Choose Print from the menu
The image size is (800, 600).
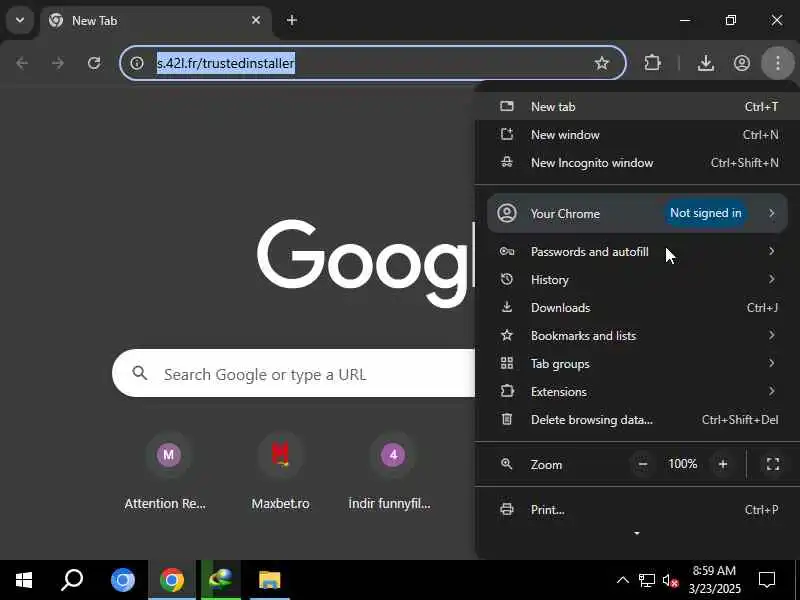coord(637,510)
